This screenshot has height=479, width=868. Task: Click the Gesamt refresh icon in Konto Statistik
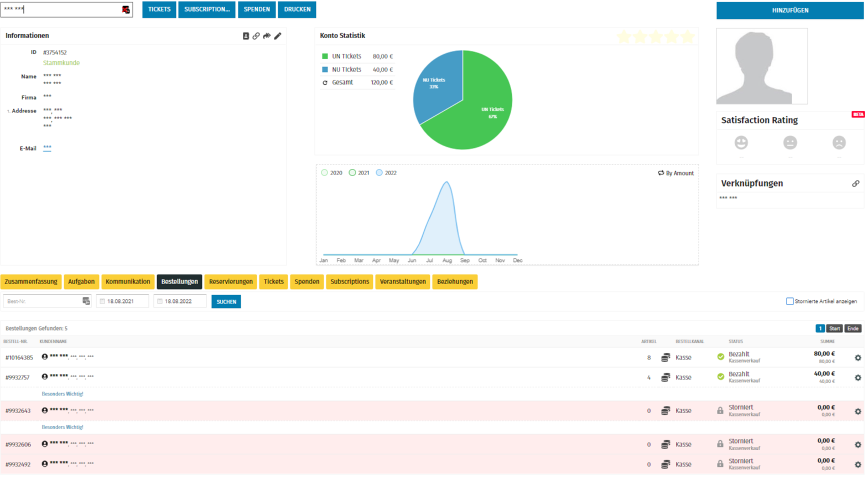[x=325, y=83]
